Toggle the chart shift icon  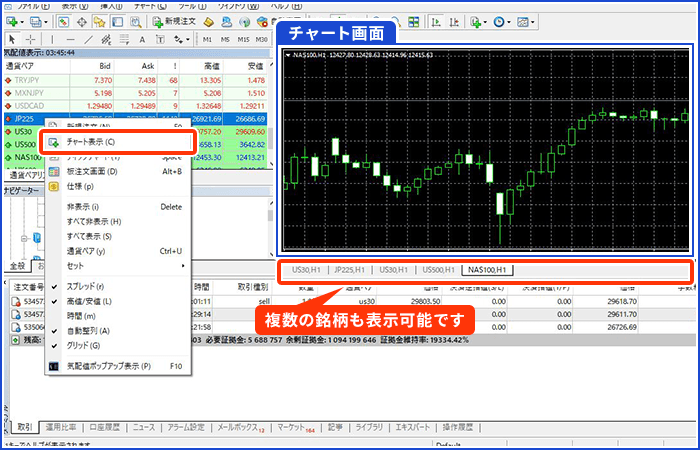click(454, 21)
